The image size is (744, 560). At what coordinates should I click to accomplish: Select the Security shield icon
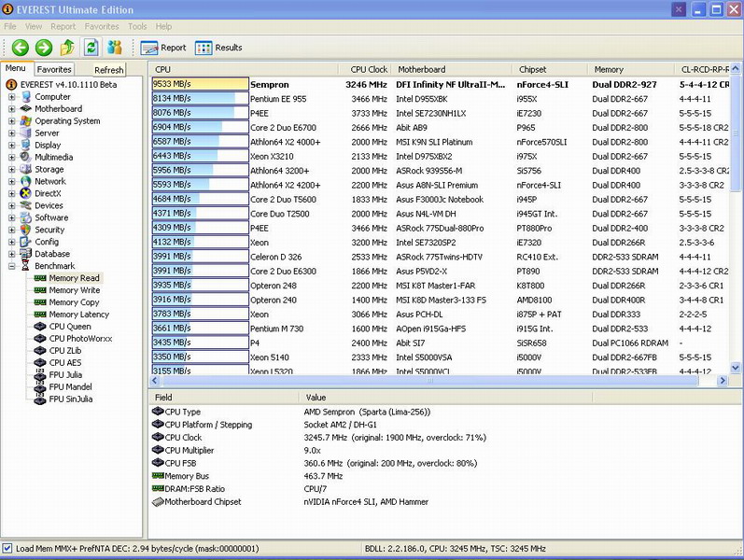[x=26, y=230]
